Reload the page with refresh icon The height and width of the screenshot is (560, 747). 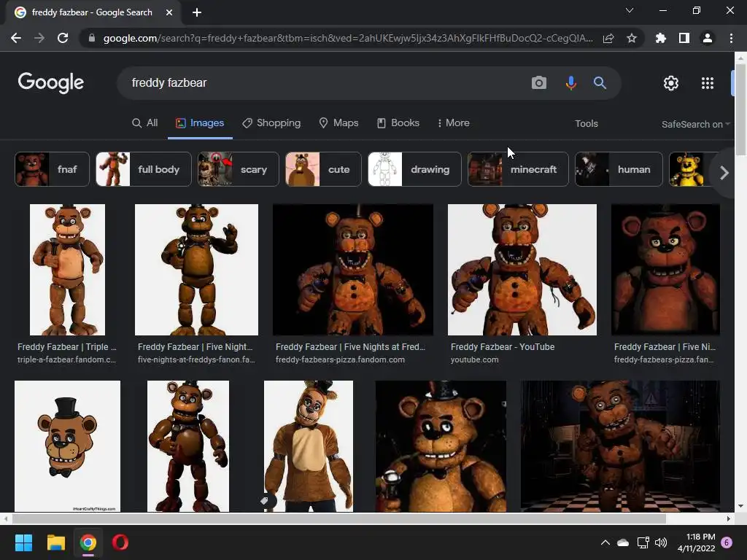[x=63, y=38]
